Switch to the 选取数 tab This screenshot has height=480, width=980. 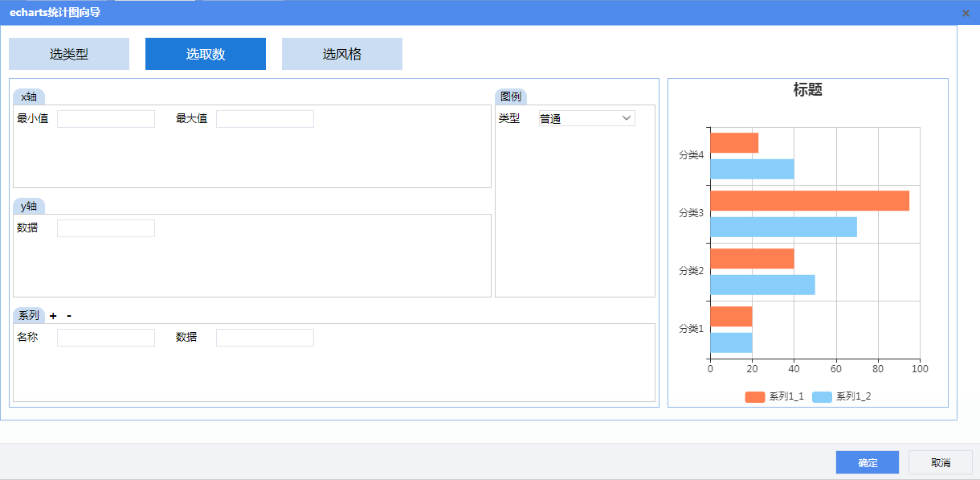coord(206,54)
